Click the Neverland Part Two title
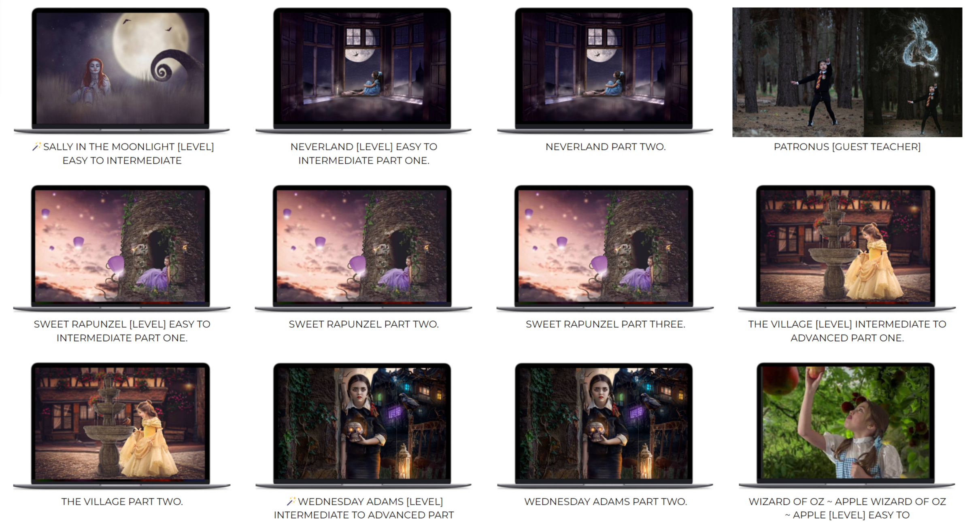980x523 pixels. (x=605, y=147)
